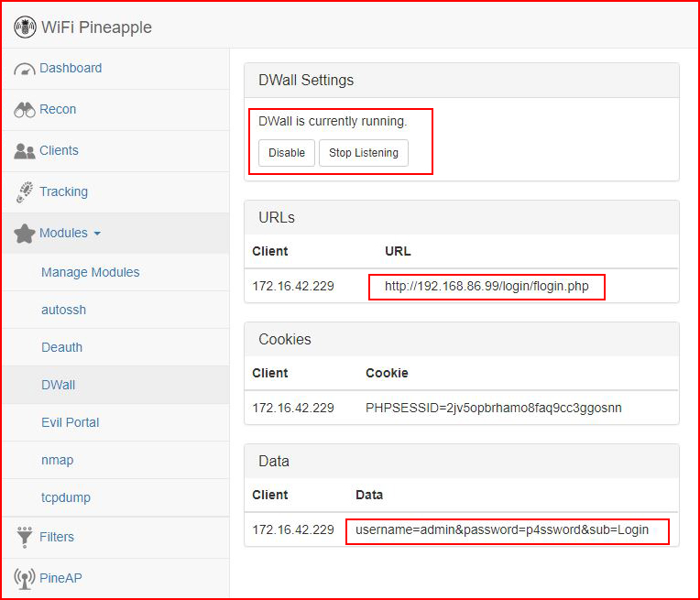Click the PHPSESSID cookie value
Image resolution: width=700 pixels, height=600 pixels.
(x=493, y=408)
